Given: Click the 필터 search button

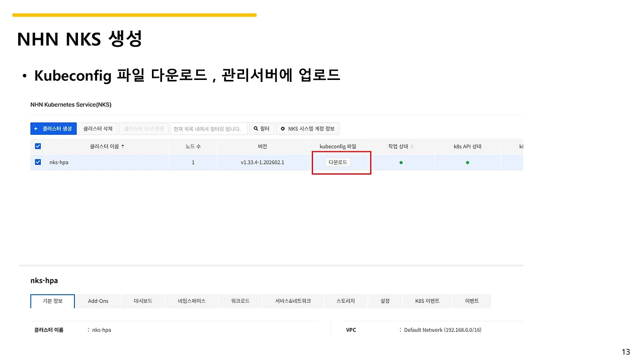Looking at the screenshot, I should 262,129.
